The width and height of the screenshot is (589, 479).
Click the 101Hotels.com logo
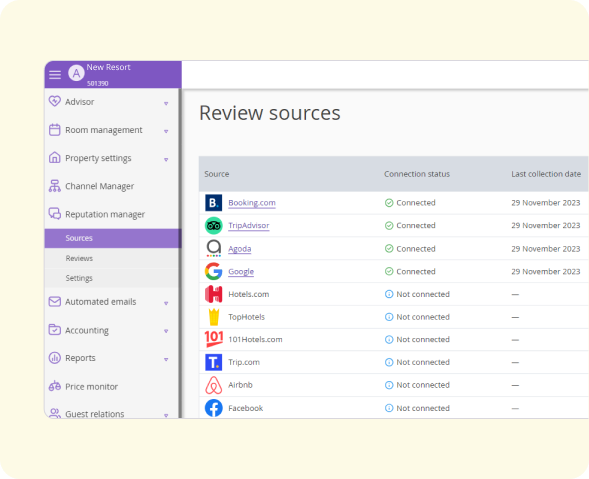(214, 339)
